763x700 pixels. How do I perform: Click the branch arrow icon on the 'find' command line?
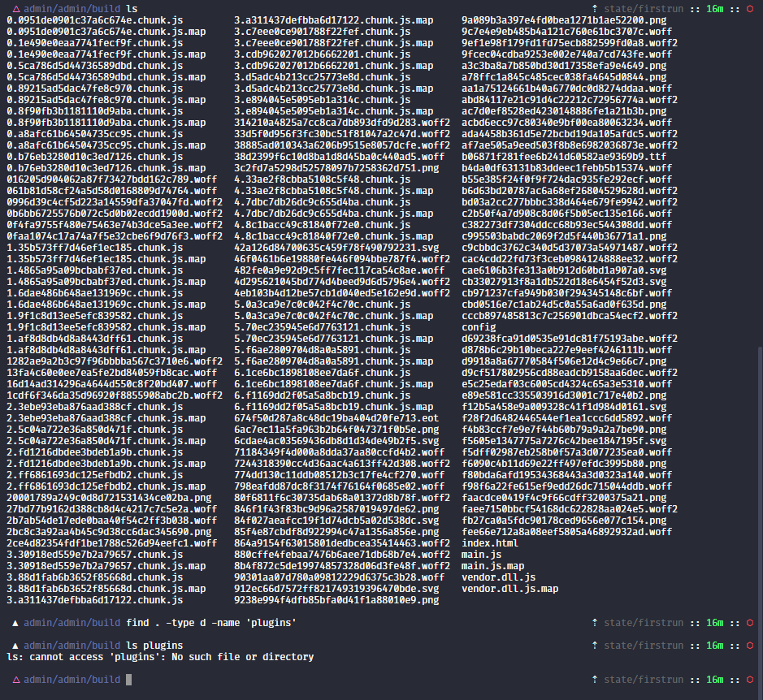595,623
